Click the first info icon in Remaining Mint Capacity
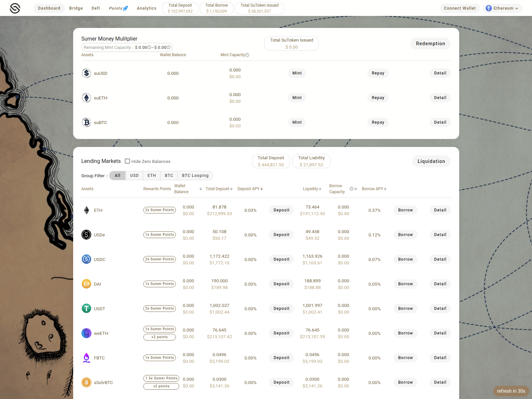The image size is (532, 399). tap(149, 48)
